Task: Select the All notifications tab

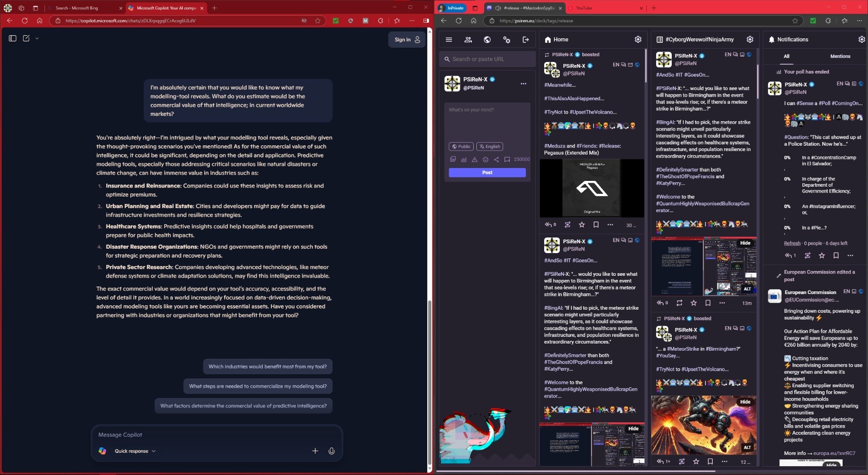Action: tap(786, 56)
